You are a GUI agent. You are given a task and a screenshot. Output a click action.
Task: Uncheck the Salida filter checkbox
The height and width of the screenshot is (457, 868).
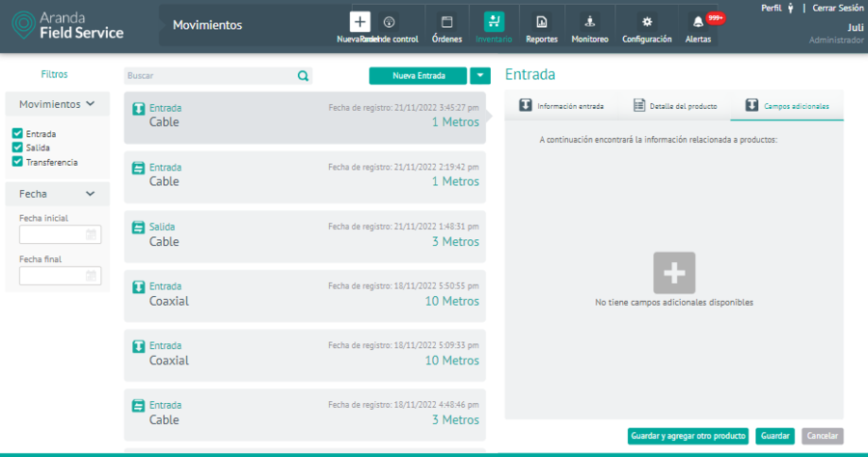(17, 148)
